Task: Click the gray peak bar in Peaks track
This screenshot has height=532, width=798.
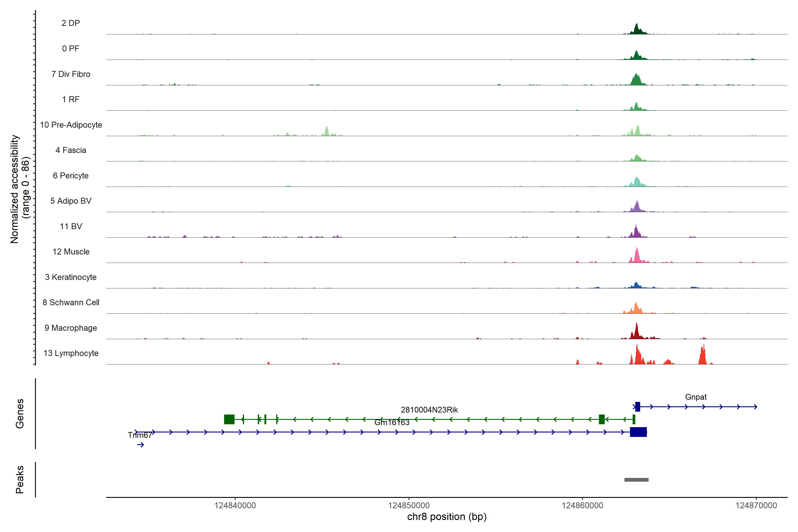Action: click(x=636, y=479)
